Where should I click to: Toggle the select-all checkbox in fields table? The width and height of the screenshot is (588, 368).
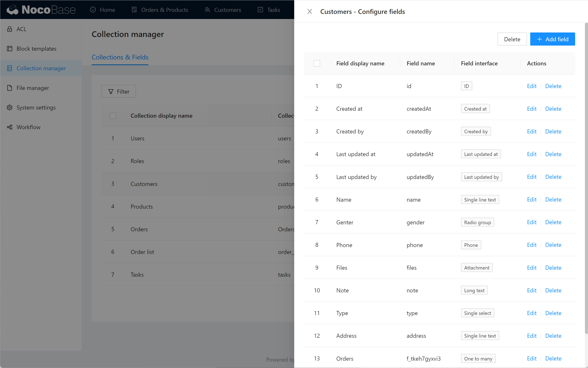click(x=317, y=63)
